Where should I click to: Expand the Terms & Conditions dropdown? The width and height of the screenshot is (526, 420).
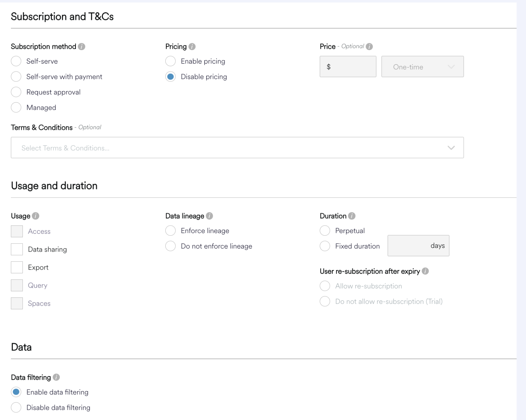[231, 148]
